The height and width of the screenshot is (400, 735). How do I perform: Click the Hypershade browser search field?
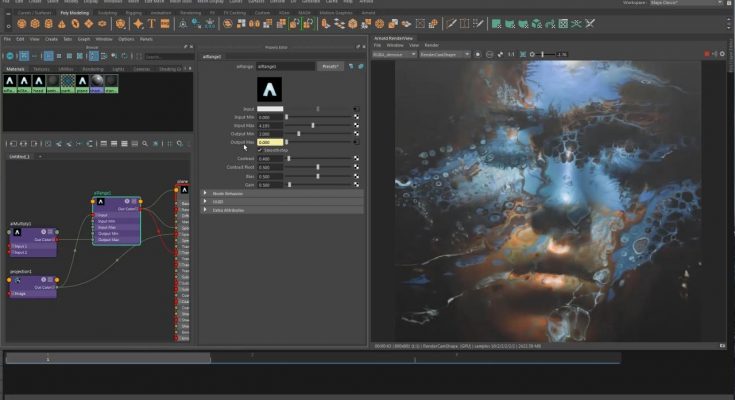tap(169, 56)
